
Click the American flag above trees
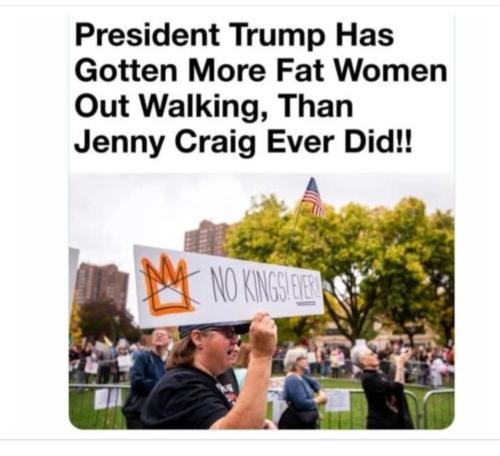[x=313, y=197]
